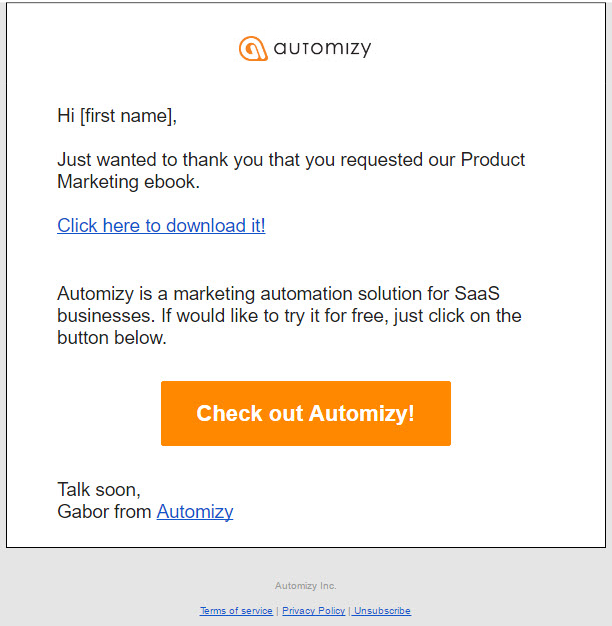This screenshot has height=626, width=612.
Task: Click the 'Just wanted to thank you' line
Action: 291,160
